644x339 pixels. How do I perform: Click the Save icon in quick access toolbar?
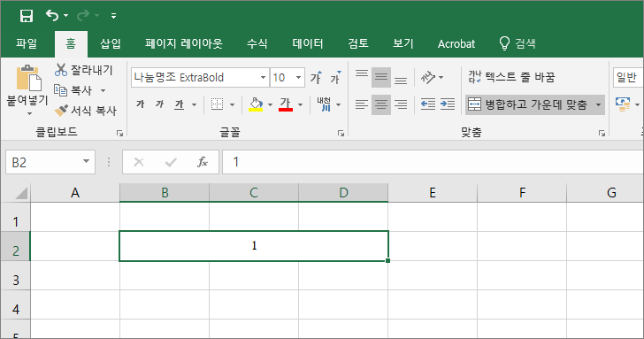(x=27, y=16)
